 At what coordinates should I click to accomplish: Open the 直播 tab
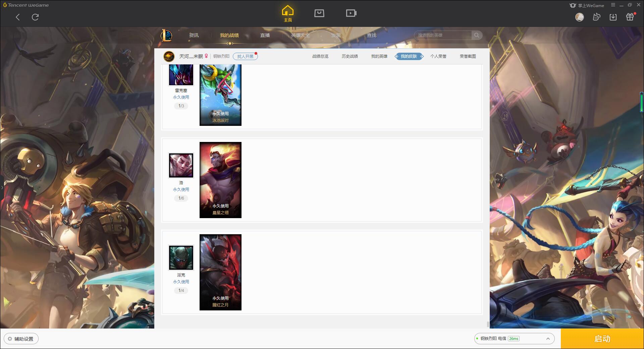point(265,35)
